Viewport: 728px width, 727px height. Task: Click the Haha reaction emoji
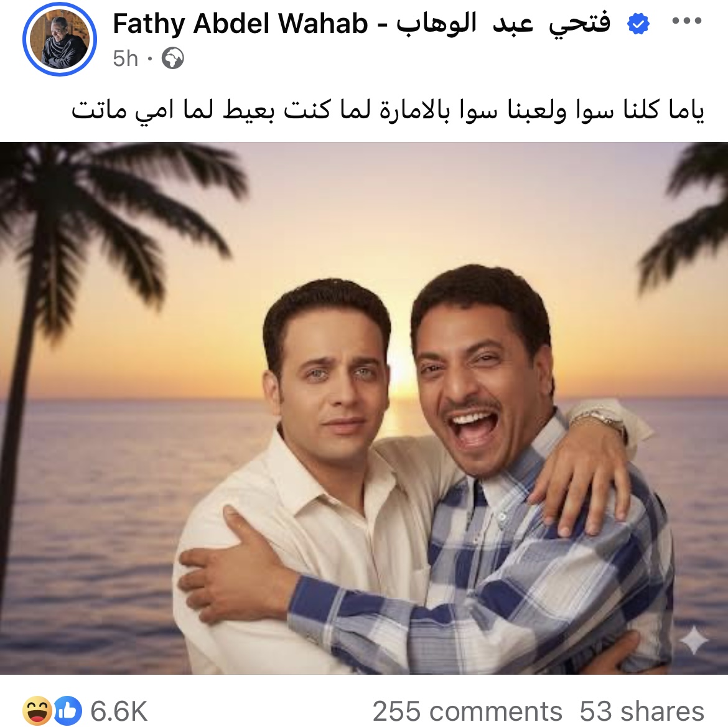click(x=37, y=711)
